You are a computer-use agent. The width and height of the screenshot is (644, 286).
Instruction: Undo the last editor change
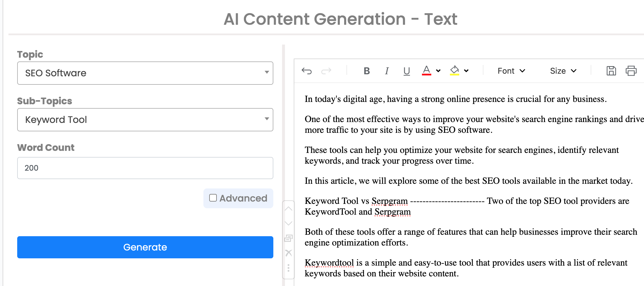coord(307,71)
